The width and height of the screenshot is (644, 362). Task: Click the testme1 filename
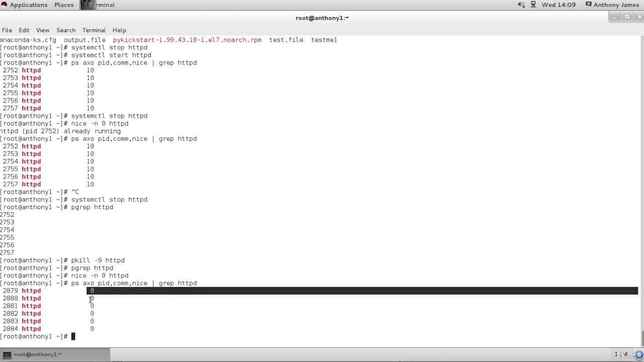pos(324,40)
